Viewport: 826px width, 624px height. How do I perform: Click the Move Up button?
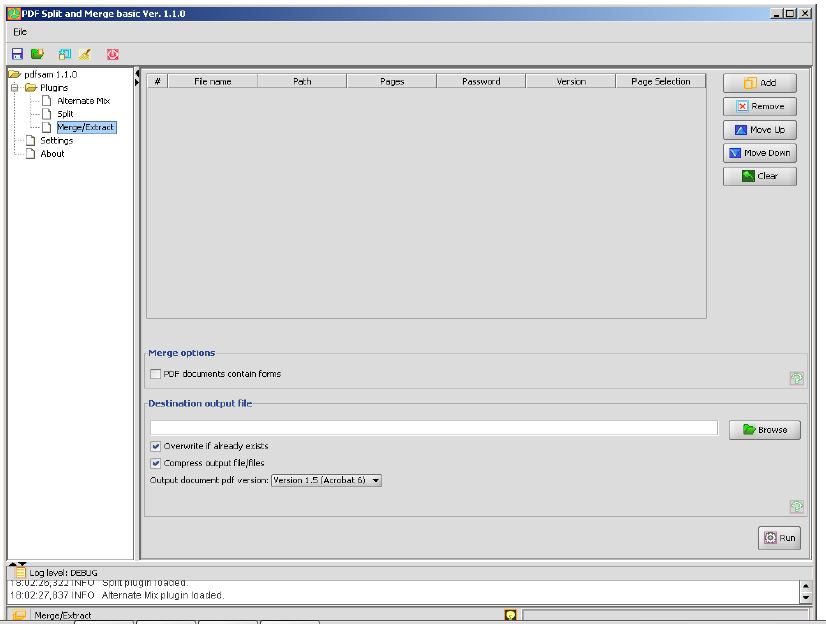pyautogui.click(x=760, y=130)
